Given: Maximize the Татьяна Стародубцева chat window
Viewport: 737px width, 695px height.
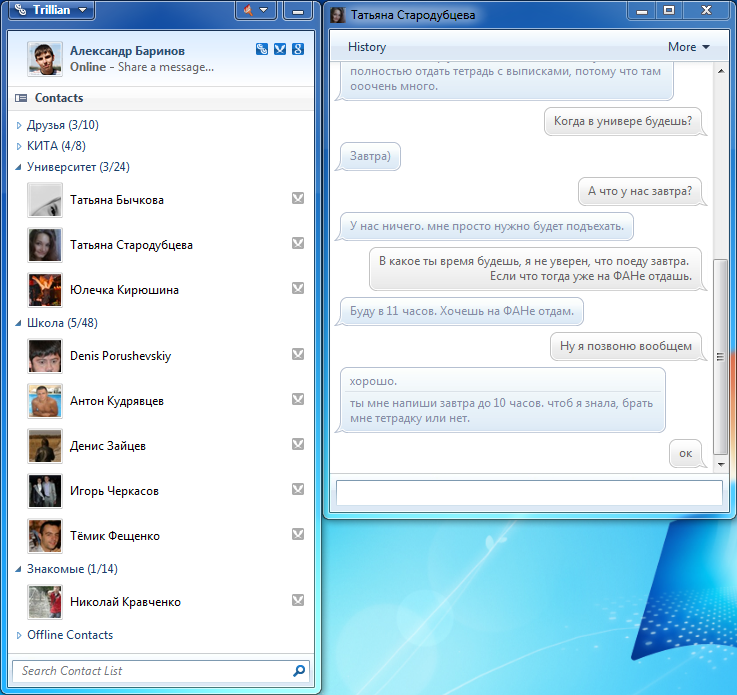Looking at the screenshot, I should [669, 10].
